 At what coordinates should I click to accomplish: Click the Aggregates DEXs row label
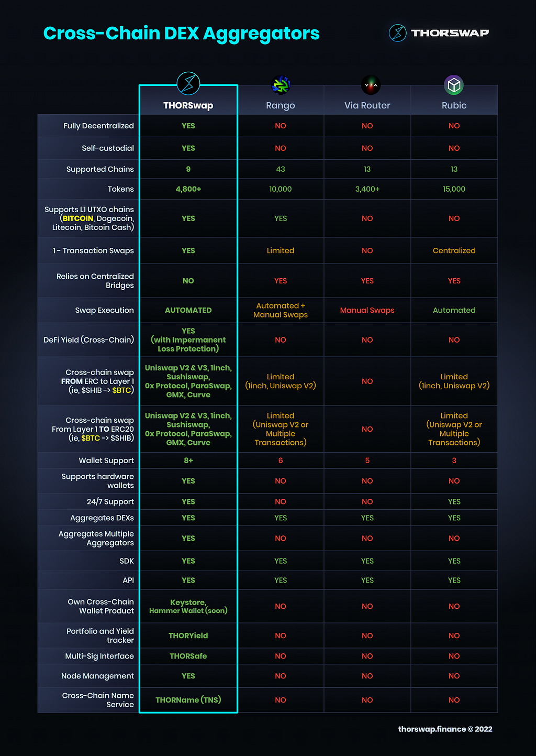[102, 518]
